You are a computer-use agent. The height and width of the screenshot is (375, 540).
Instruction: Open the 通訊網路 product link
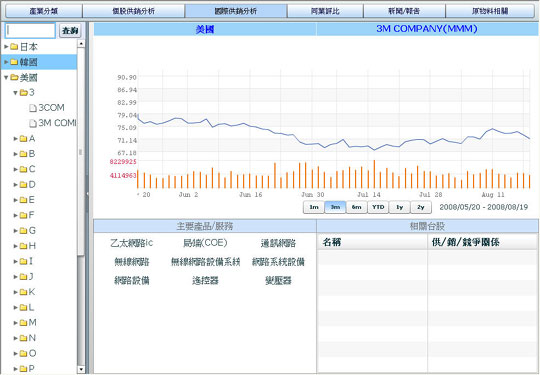point(278,243)
